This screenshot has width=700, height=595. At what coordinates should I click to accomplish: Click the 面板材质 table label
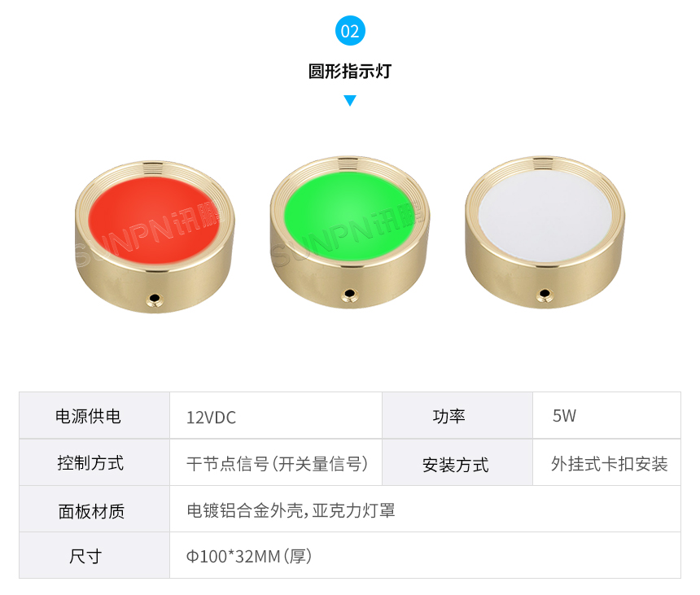[91, 511]
